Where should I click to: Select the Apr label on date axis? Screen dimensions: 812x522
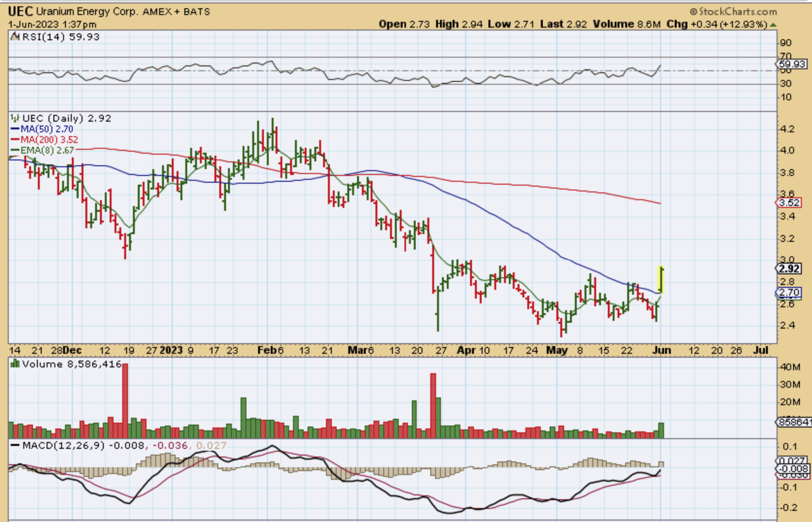[466, 350]
